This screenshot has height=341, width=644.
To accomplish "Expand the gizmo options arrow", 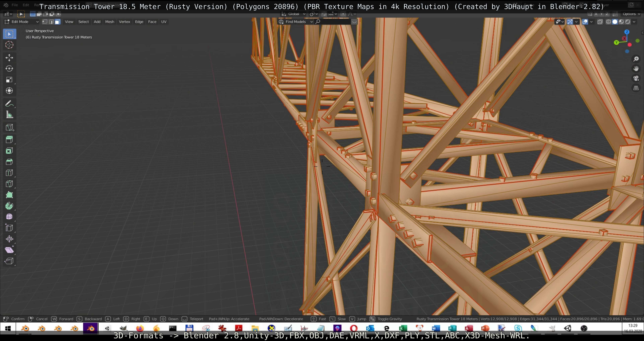I will click(576, 22).
